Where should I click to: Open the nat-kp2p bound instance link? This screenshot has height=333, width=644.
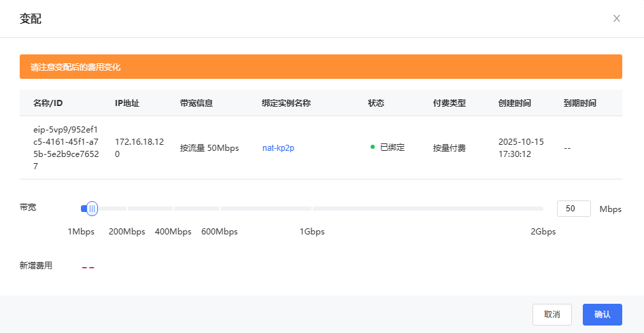tap(278, 147)
